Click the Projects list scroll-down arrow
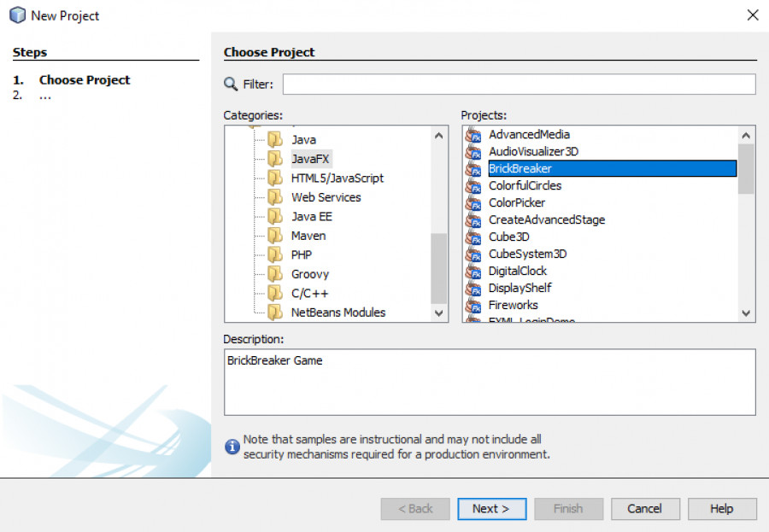Viewport: 769px width, 532px height. coord(746,313)
